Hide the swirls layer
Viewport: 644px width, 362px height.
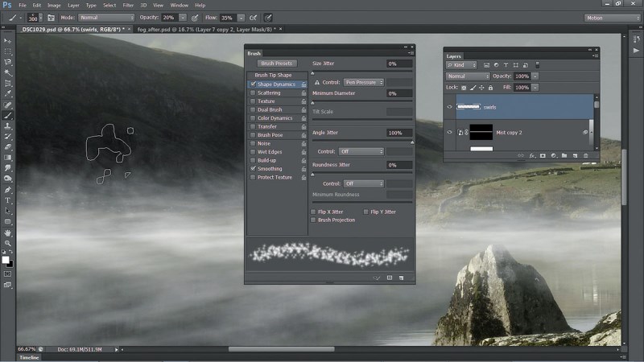point(449,107)
